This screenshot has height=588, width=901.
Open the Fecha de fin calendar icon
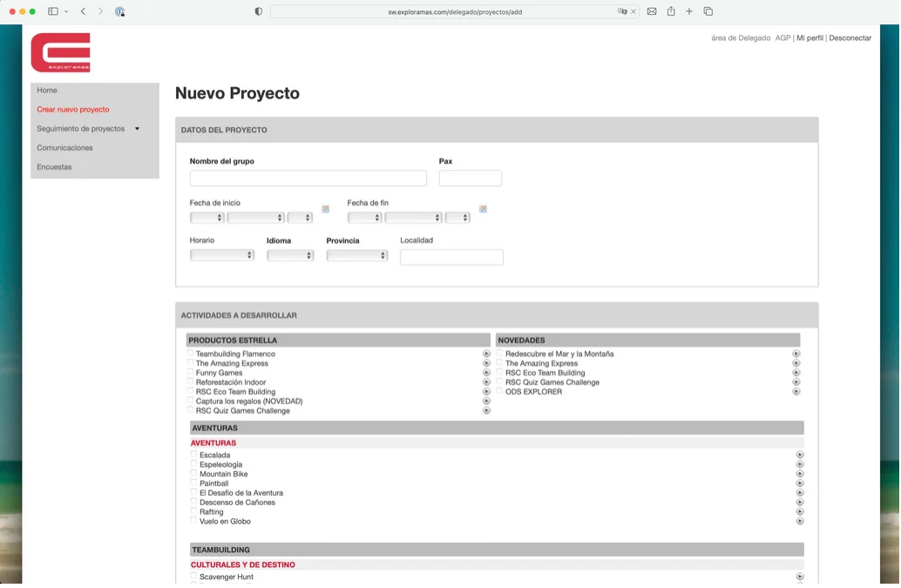point(483,209)
